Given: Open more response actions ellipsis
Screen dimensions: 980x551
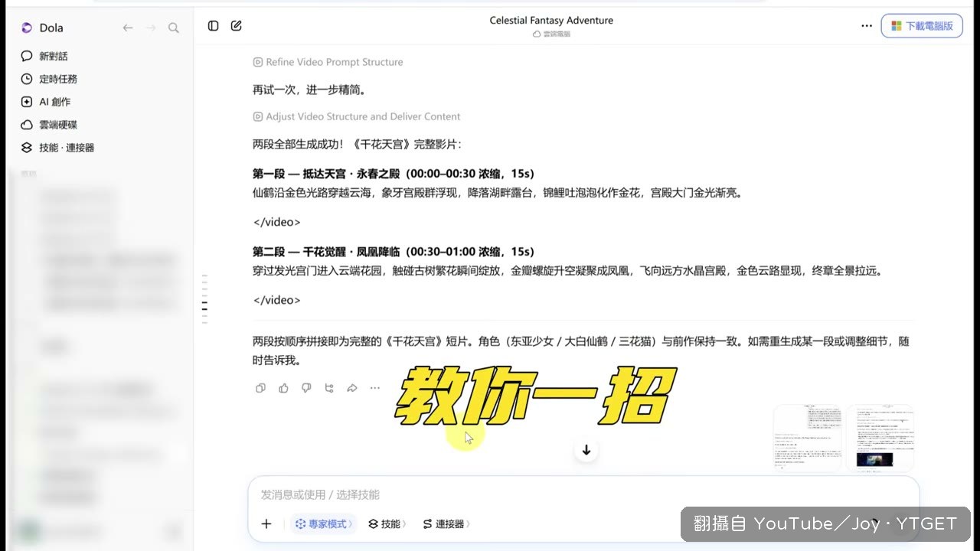Looking at the screenshot, I should click(x=375, y=388).
